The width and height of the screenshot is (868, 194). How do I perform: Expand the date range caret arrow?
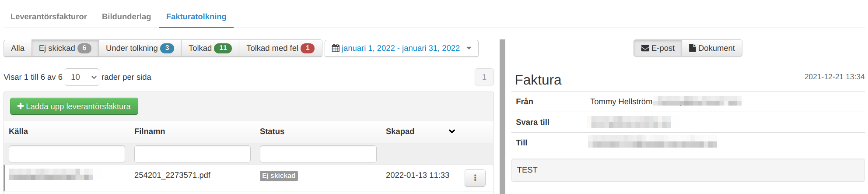click(x=469, y=48)
